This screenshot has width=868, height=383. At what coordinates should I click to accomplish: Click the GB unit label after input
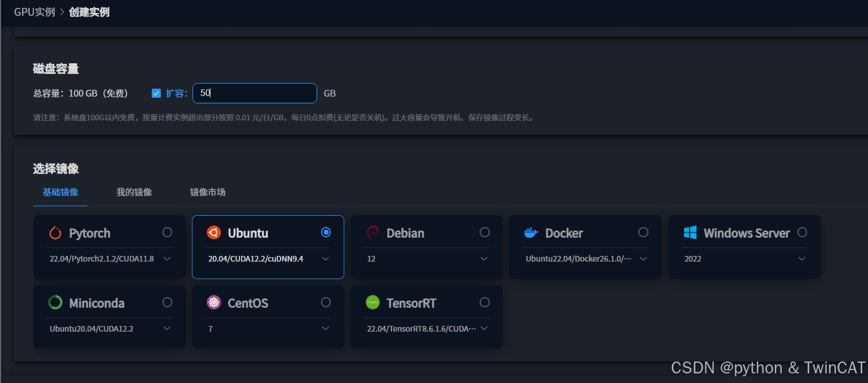[330, 93]
